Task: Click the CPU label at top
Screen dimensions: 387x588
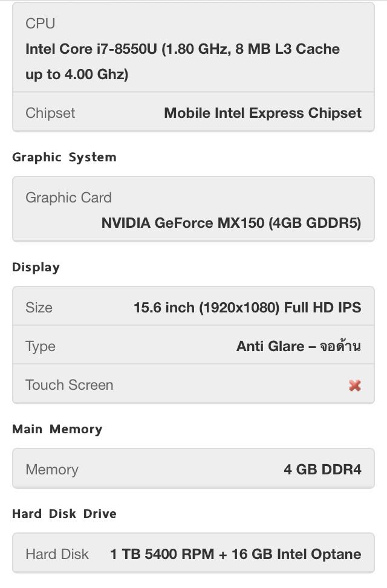Action: click(x=40, y=24)
